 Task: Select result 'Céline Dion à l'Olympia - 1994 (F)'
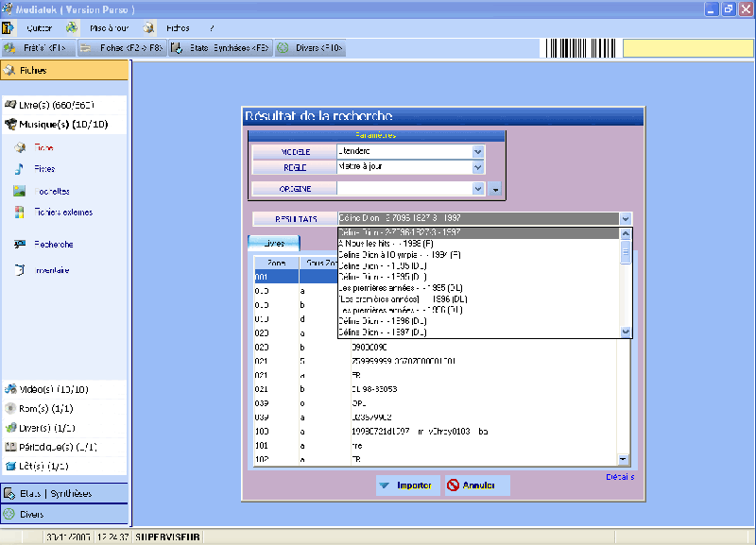point(478,255)
